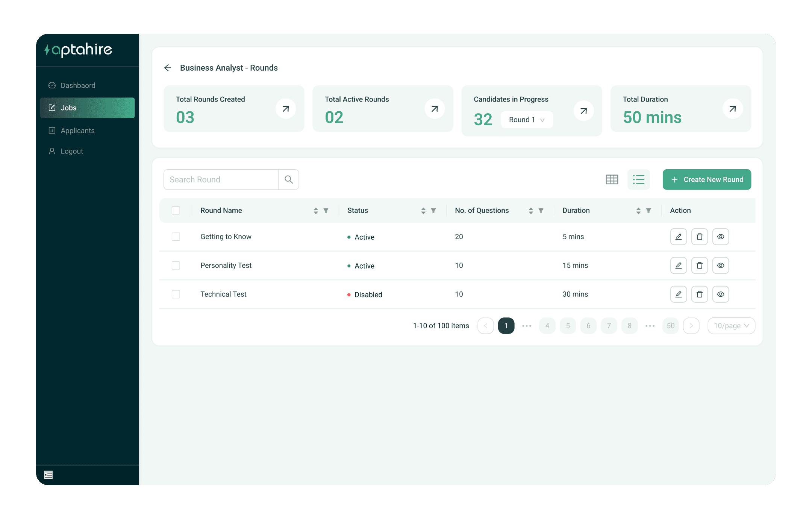Filter the Status column
812x519 pixels.
[x=433, y=211]
